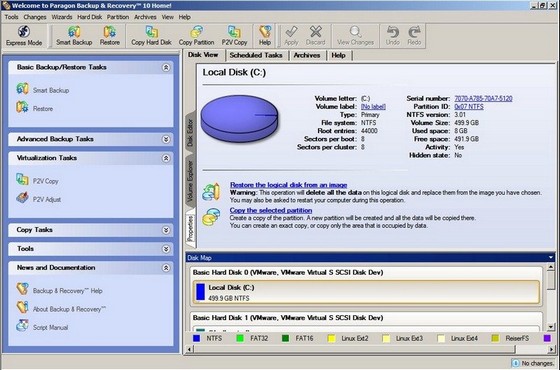
Task: Collapse the Disk Map panel arrow
Action: [550, 258]
